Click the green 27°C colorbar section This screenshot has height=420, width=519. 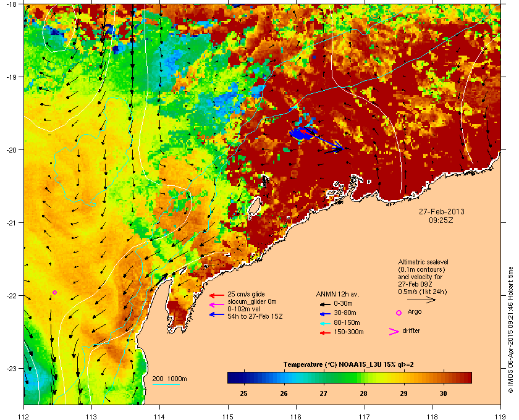point(324,377)
